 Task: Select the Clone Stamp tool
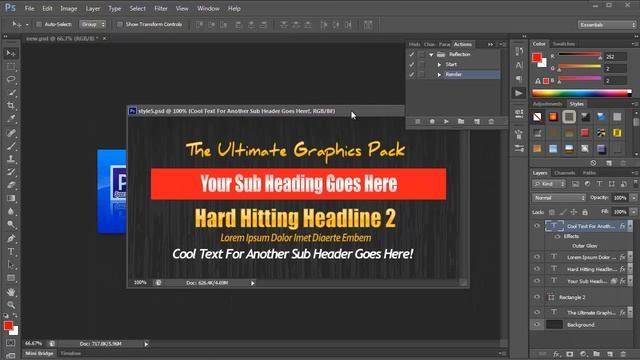(11, 159)
